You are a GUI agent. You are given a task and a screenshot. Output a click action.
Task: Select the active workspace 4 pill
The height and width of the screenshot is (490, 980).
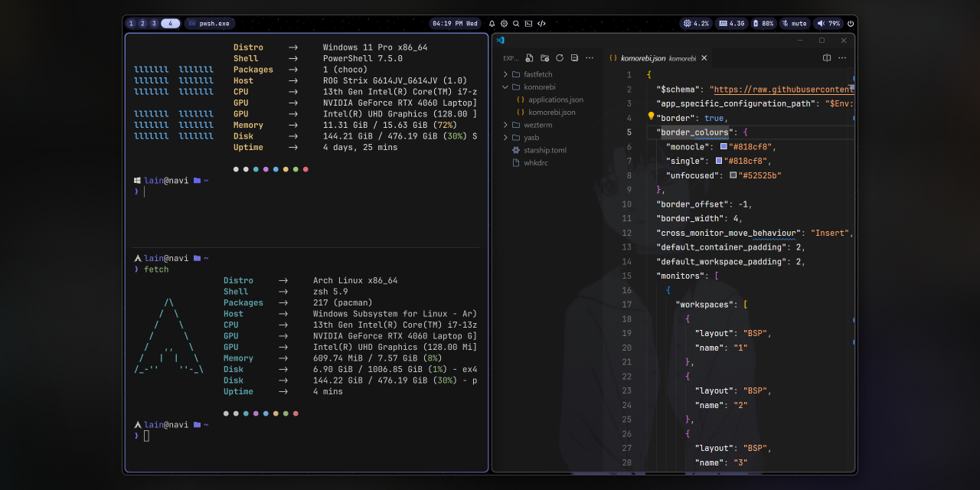171,24
